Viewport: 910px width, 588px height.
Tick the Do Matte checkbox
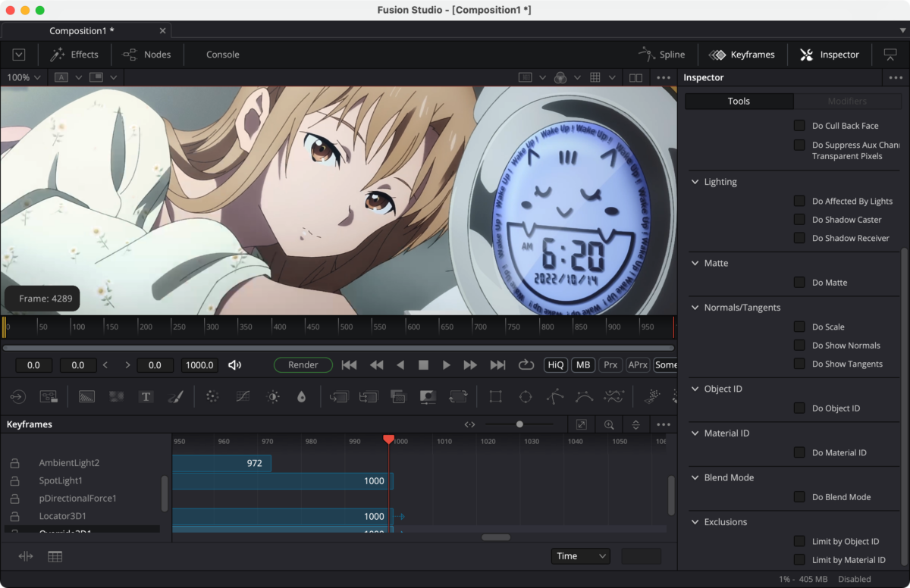tap(799, 283)
